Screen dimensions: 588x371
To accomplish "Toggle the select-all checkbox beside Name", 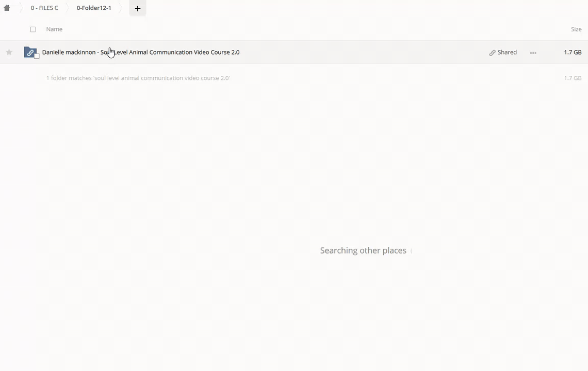I will tap(33, 29).
